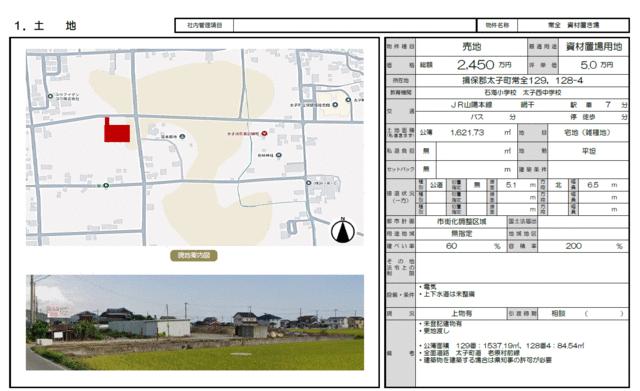
Task: Select the property name '常全 資材置場'
Action: [573, 25]
